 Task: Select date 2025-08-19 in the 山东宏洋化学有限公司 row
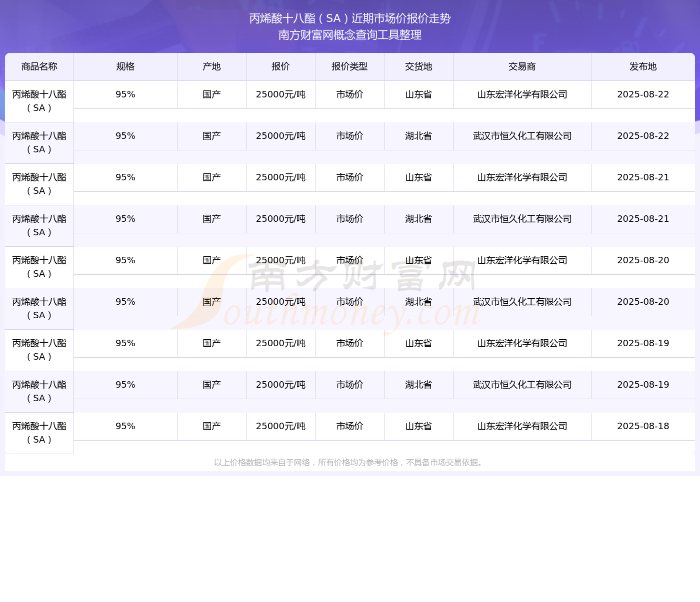[643, 343]
